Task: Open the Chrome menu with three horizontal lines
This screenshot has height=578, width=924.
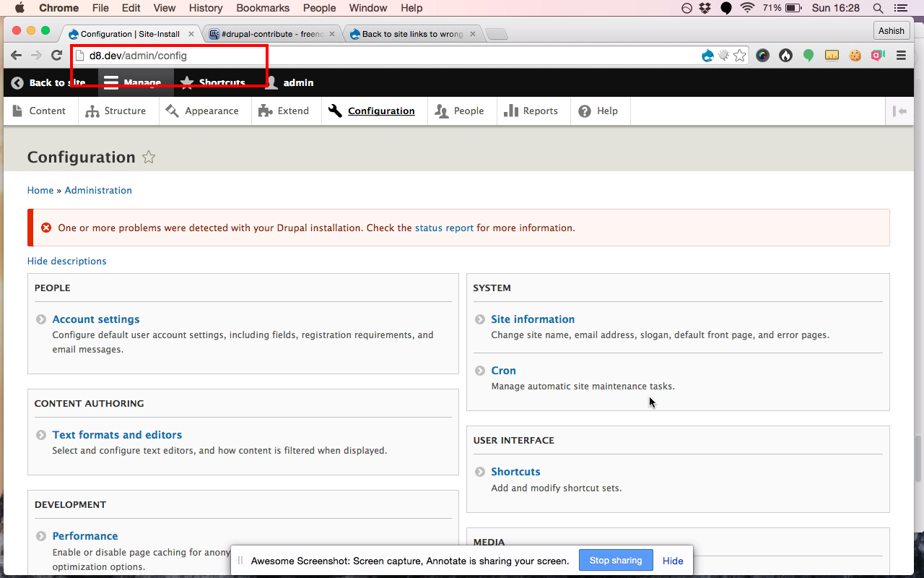Action: pos(901,55)
